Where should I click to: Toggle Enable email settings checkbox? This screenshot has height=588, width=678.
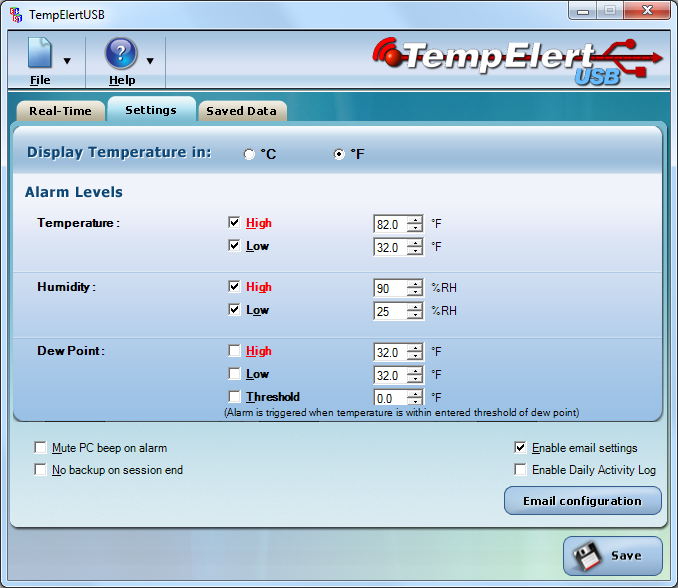520,447
